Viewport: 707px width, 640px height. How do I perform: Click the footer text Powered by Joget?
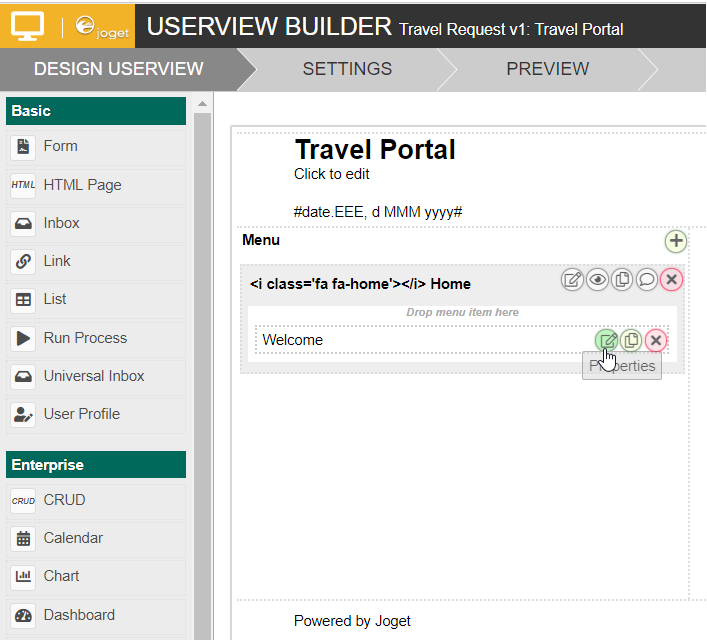click(352, 621)
